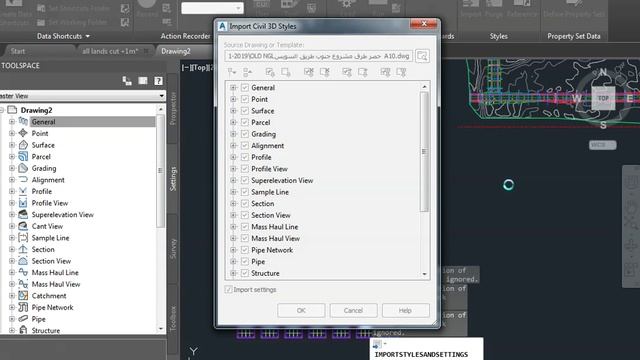Open the Data Shortcuts panel dropdown
This screenshot has width=640, height=360.
pos(87,36)
